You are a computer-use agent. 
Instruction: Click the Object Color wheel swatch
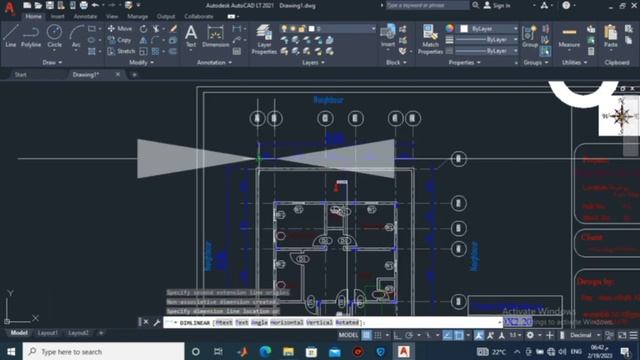coord(449,28)
